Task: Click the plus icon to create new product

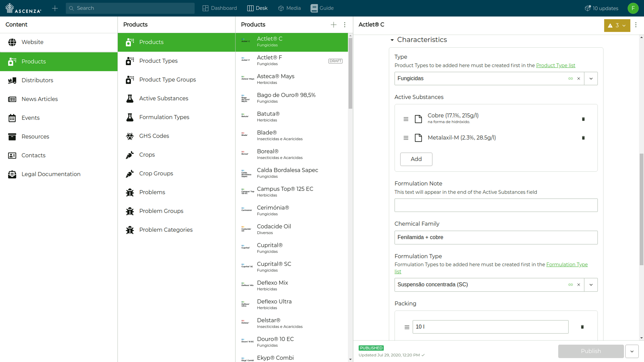Action: [334, 24]
